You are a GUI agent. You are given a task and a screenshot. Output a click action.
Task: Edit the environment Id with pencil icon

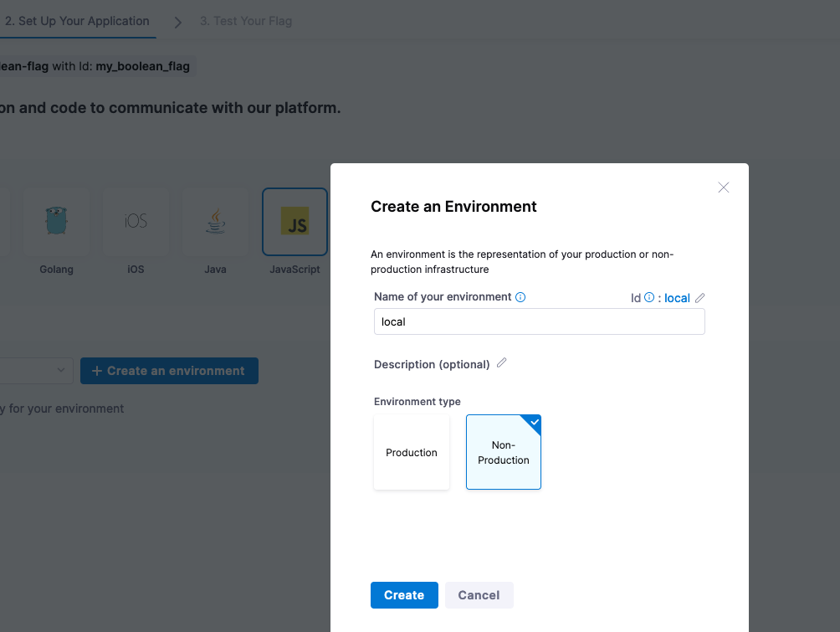(x=700, y=297)
